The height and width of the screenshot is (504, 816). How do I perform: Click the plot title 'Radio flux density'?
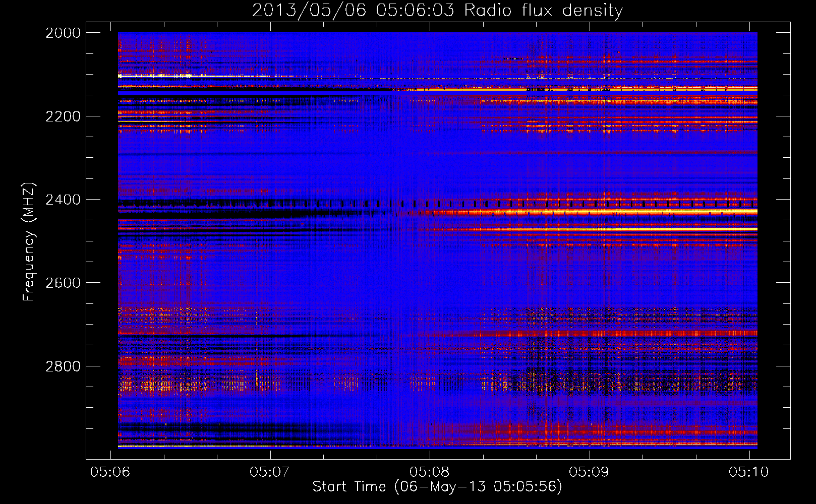tap(437, 10)
